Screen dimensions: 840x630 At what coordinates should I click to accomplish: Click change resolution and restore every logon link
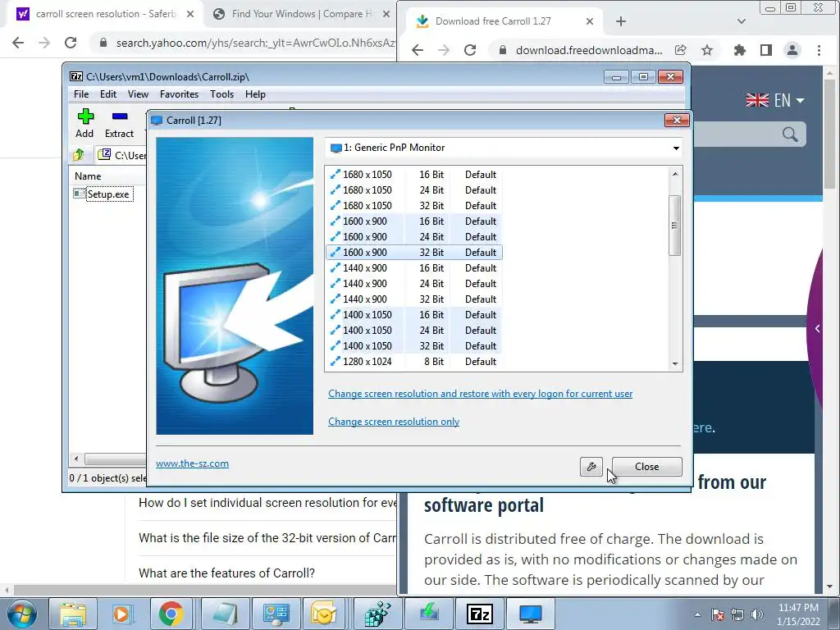click(480, 394)
